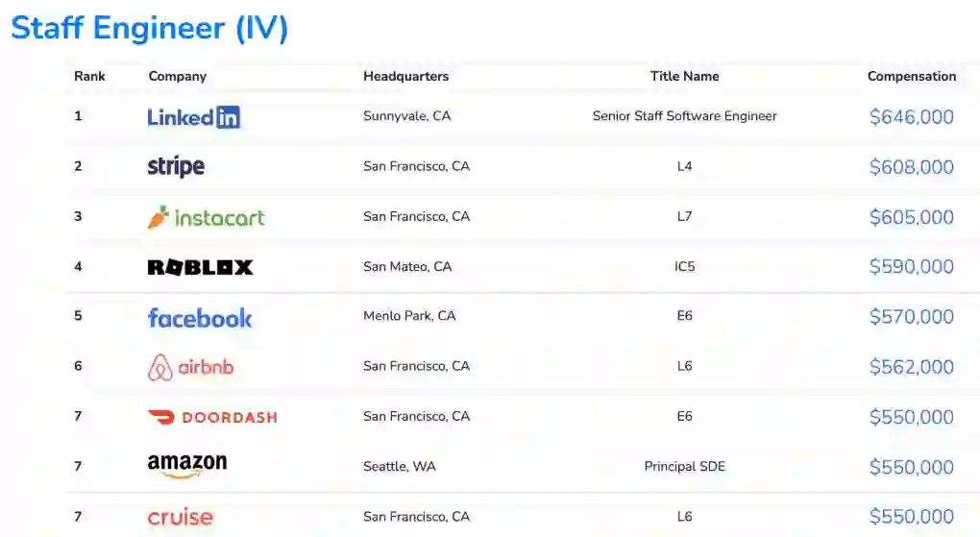The height and width of the screenshot is (537, 980).
Task: Click the Airbnb logo
Action: coord(190,367)
